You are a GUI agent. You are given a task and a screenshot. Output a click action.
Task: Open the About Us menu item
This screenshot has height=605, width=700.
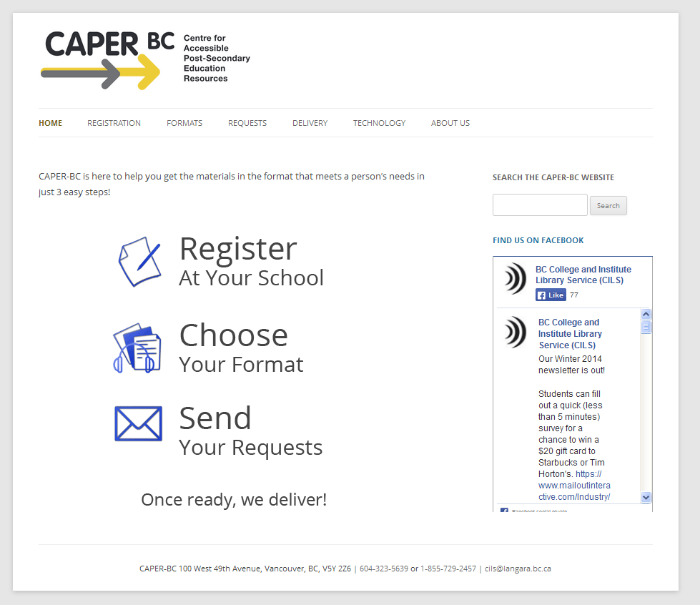(450, 123)
